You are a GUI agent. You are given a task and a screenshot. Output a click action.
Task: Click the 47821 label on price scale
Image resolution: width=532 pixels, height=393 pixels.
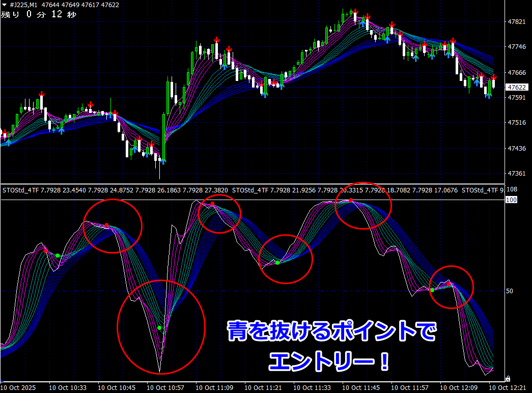tap(517, 22)
